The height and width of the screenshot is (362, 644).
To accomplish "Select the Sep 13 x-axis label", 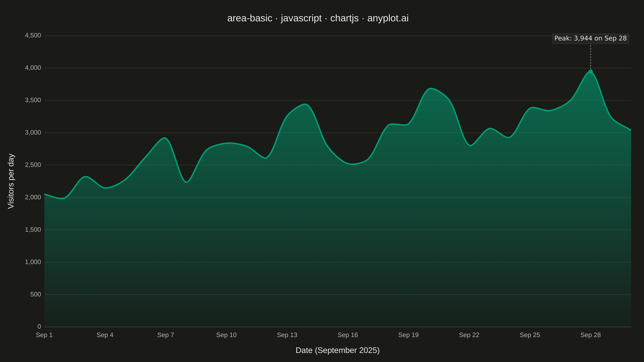I will (x=287, y=335).
